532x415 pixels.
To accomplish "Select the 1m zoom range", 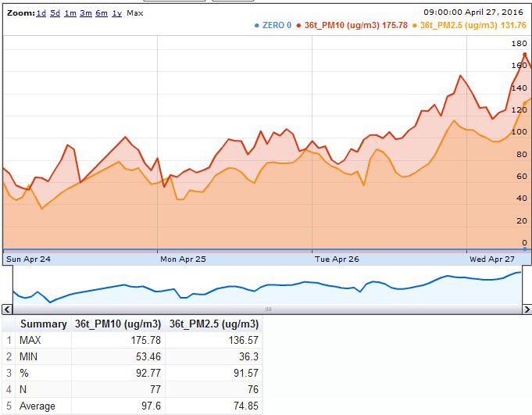I will point(70,13).
